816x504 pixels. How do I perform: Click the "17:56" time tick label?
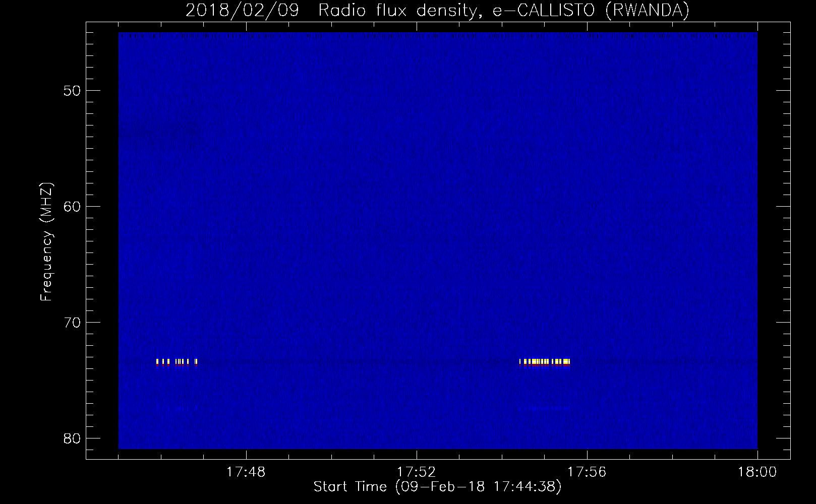click(587, 472)
